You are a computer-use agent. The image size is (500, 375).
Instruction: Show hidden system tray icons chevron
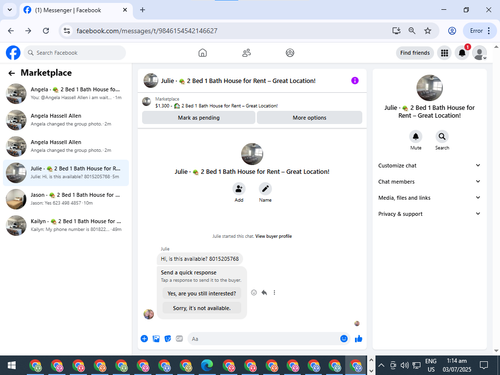click(381, 365)
